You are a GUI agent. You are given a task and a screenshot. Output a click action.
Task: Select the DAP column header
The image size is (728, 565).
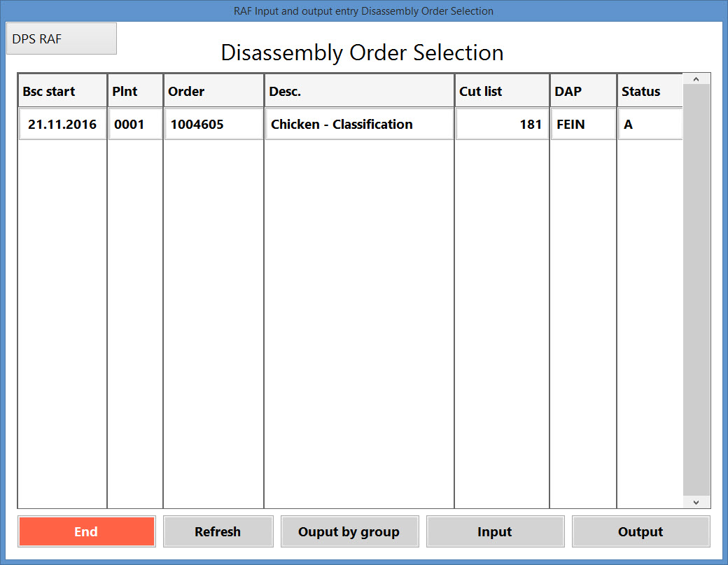pyautogui.click(x=583, y=92)
